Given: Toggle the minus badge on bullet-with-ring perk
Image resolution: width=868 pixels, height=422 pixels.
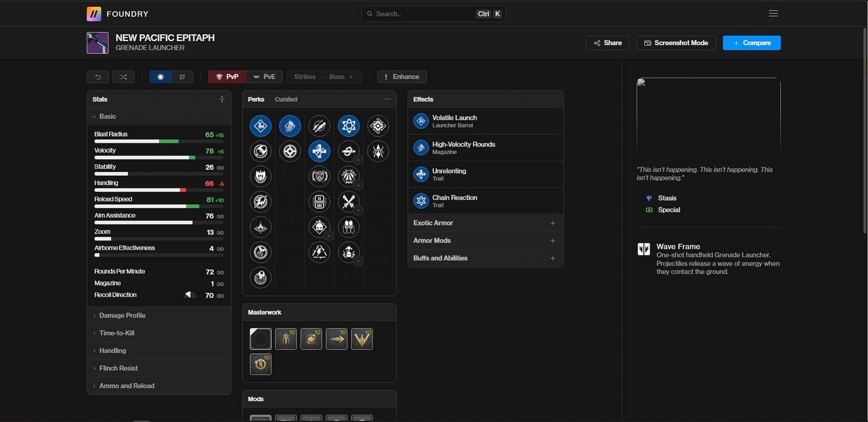Looking at the screenshot, I should tap(358, 160).
